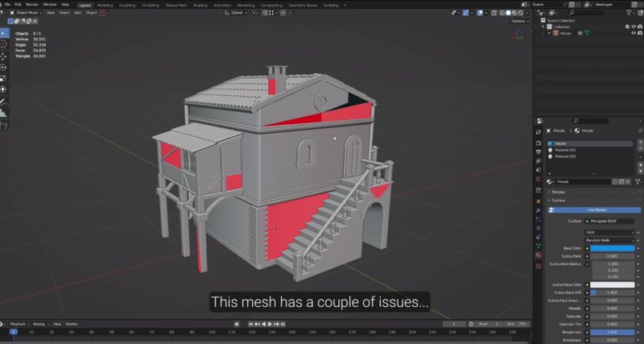Select the Cursor tool in viewport toolbar
The image size is (644, 344).
click(3, 44)
